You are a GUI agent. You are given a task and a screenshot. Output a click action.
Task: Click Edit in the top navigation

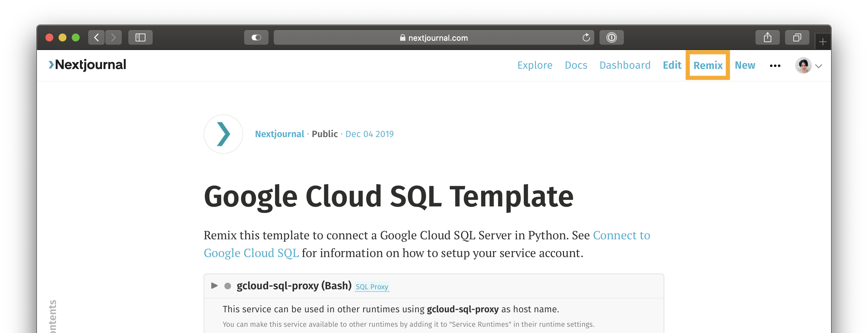click(672, 65)
